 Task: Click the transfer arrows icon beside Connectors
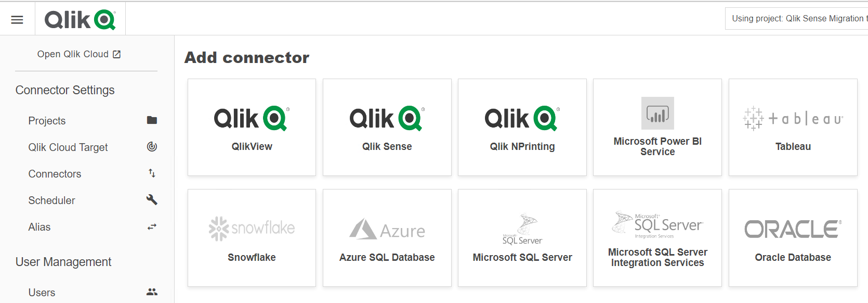coord(151,173)
